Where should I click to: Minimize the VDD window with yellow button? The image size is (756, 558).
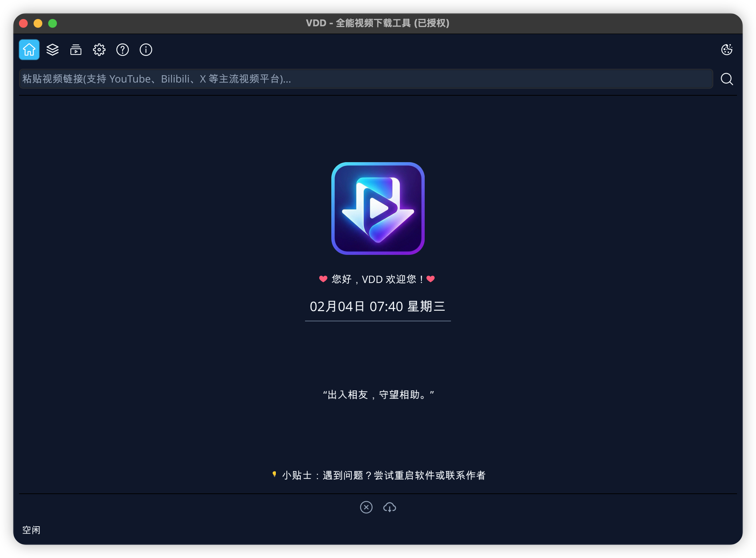point(38,23)
